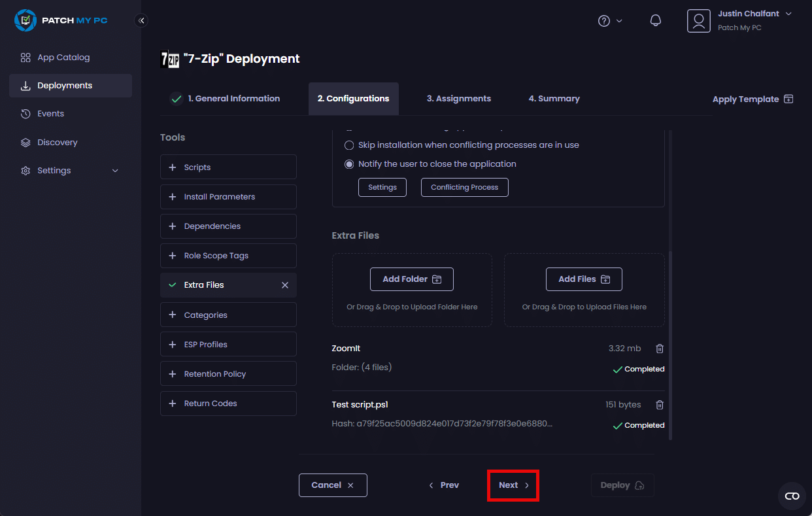Screen dimensions: 812x516
Task: Select Notify the user to close application
Action: tap(349, 164)
